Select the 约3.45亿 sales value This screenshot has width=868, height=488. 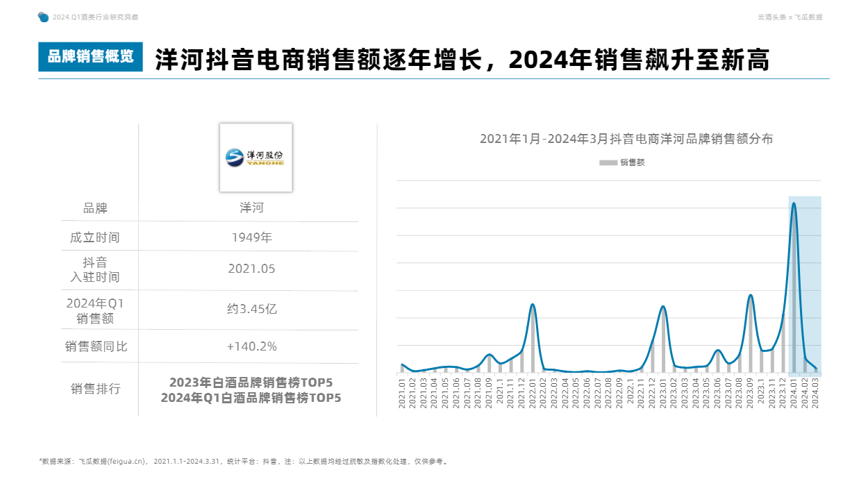(x=251, y=309)
